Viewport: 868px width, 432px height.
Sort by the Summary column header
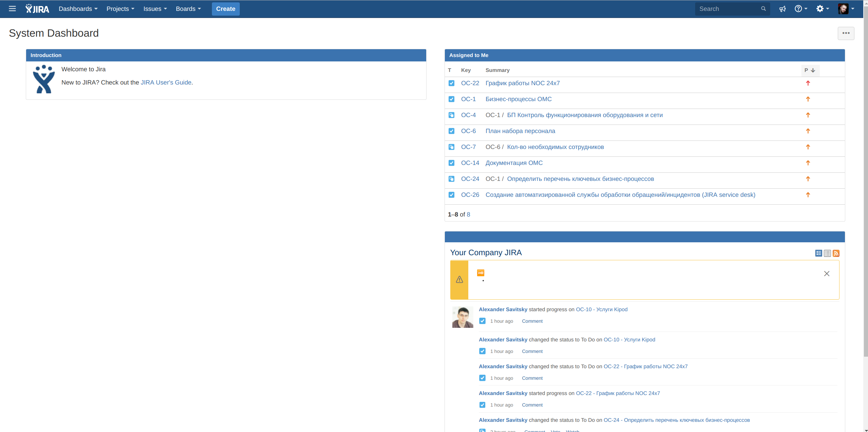point(498,70)
